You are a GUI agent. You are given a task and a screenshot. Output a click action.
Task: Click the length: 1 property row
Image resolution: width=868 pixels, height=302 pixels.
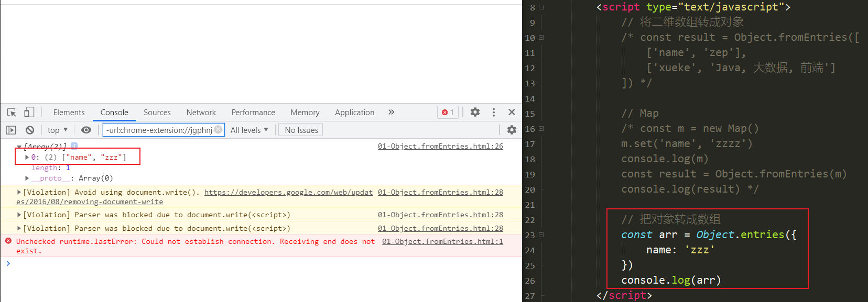[x=50, y=167]
